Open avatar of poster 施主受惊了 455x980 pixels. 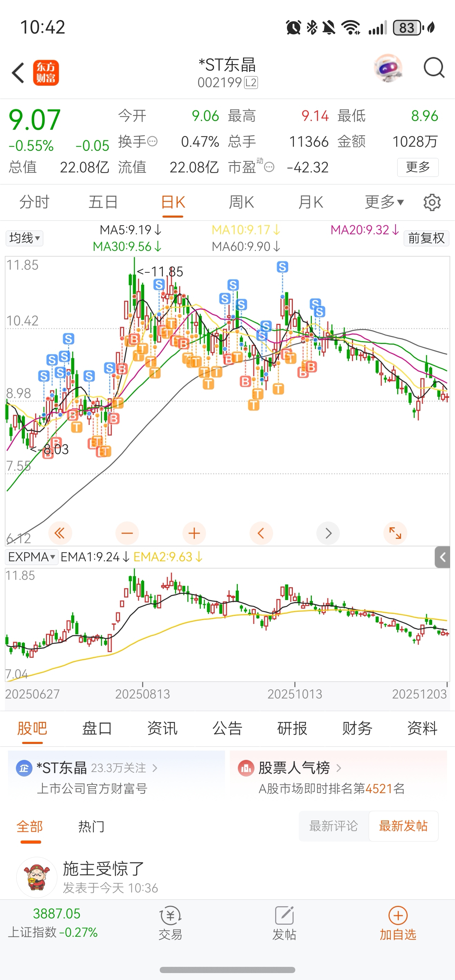pyautogui.click(x=37, y=877)
